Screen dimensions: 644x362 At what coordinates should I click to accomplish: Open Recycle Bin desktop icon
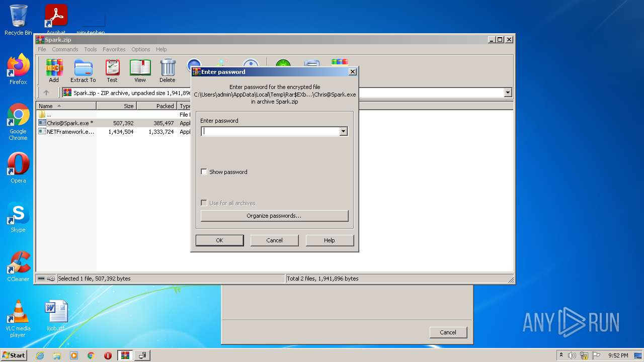(x=18, y=20)
